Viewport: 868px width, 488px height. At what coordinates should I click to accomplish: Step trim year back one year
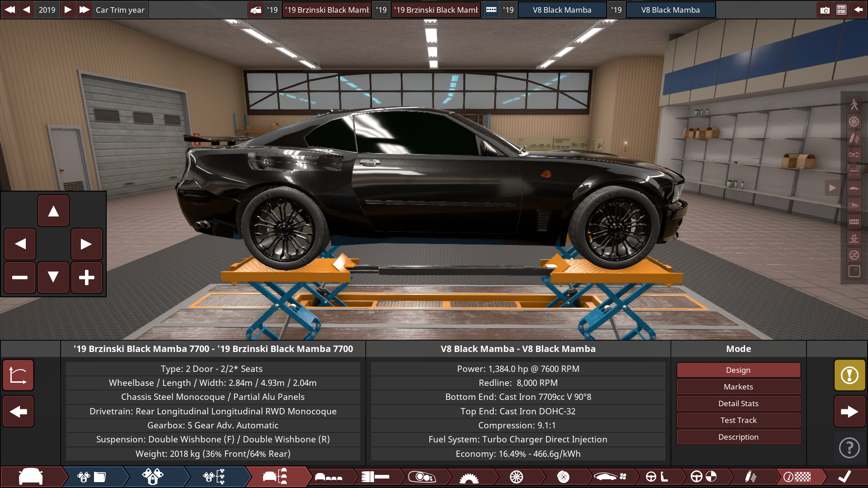[27, 9]
